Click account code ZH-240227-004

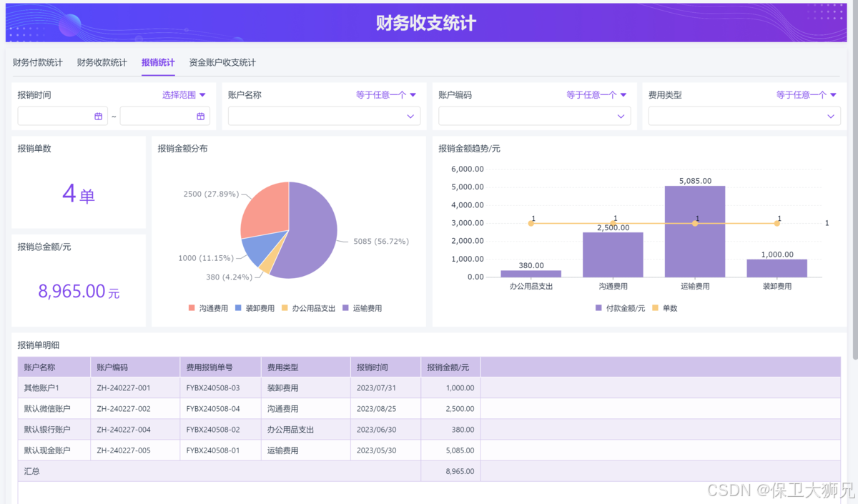[124, 430]
